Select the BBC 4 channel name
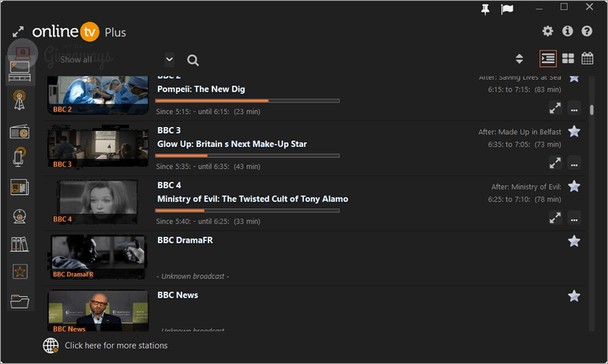 click(x=169, y=186)
